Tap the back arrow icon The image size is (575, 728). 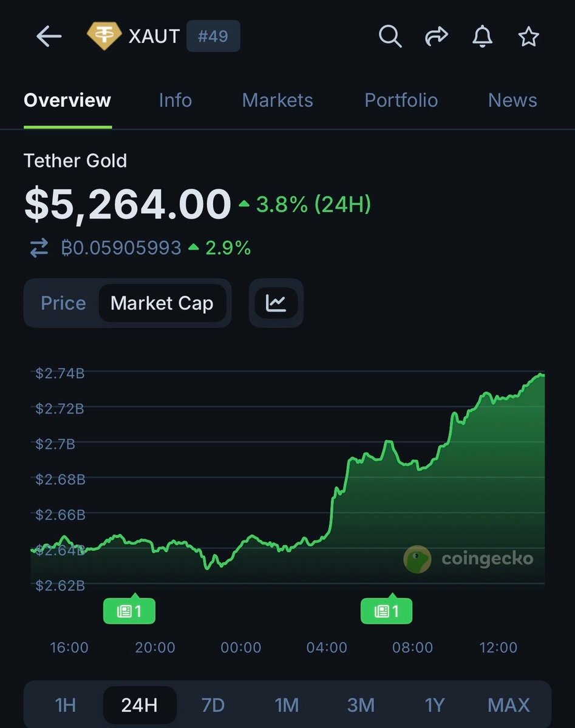tap(49, 37)
